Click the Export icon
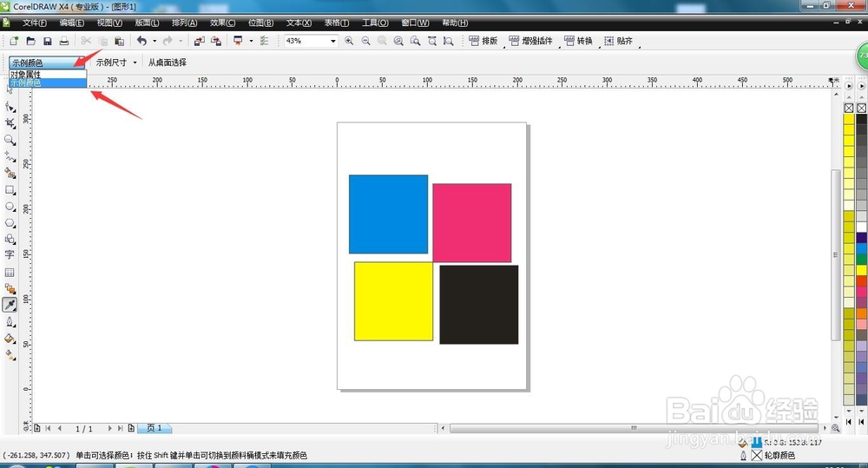 coord(216,41)
